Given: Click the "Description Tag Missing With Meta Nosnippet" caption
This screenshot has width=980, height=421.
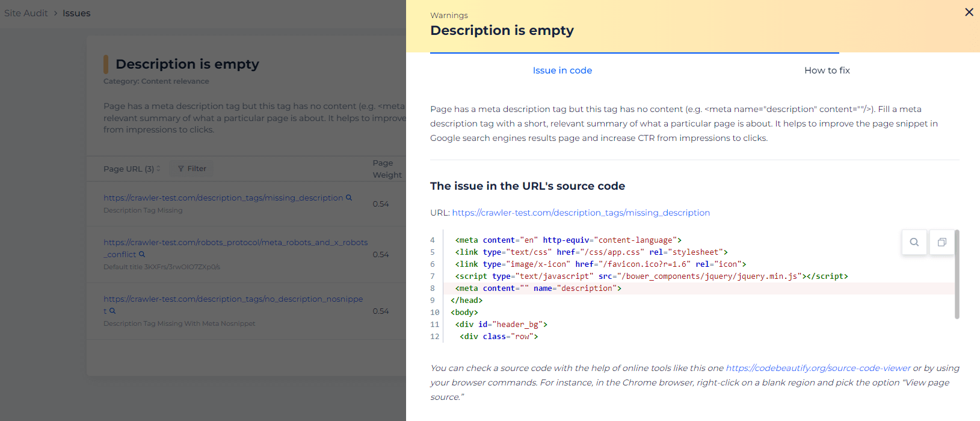Looking at the screenshot, I should 179,323.
